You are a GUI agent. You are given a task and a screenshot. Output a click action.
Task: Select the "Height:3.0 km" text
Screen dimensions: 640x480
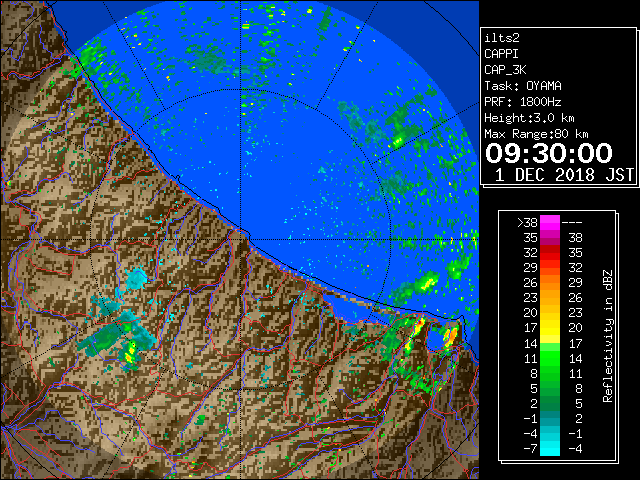[529, 118]
